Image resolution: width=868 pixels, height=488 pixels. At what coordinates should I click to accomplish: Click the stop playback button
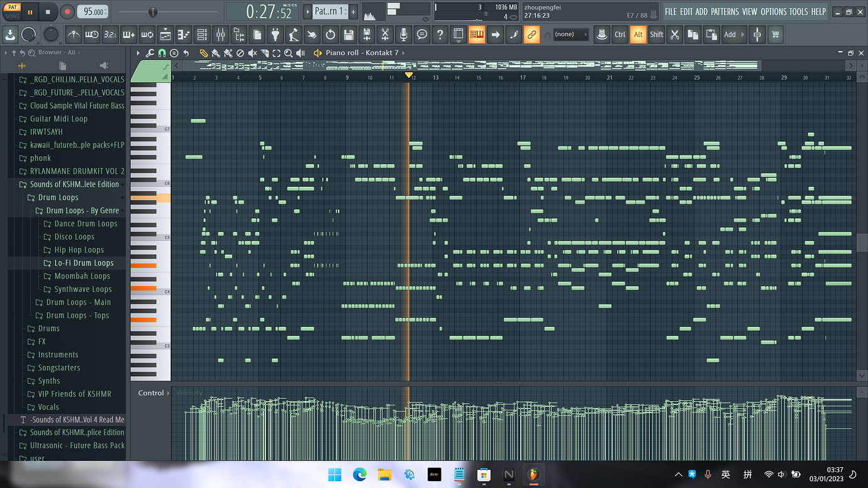click(48, 11)
